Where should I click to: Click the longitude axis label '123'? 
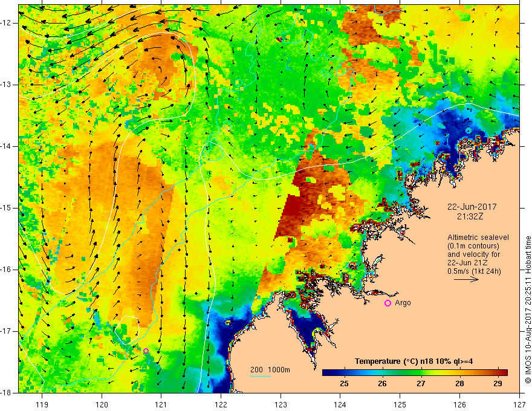point(281,404)
